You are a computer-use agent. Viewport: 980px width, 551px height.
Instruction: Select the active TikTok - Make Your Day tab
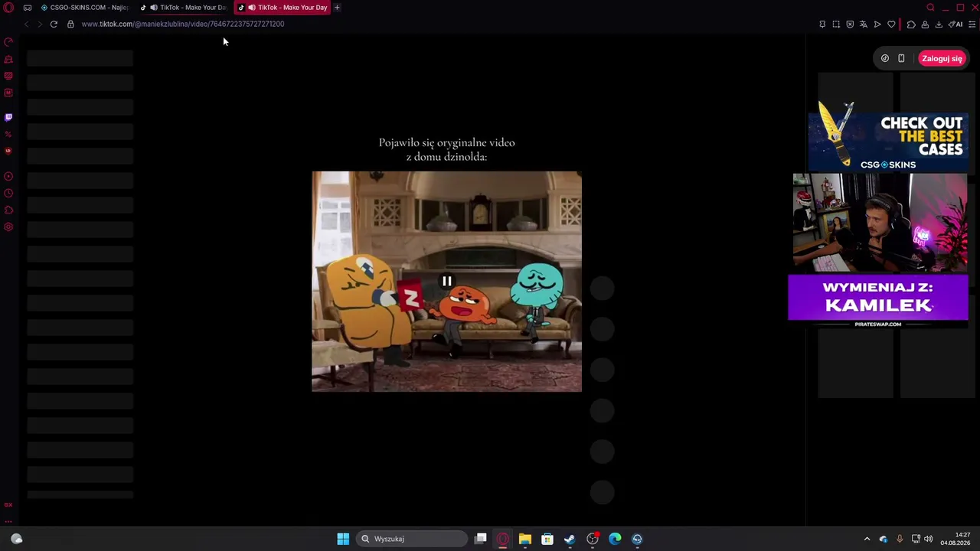[283, 8]
